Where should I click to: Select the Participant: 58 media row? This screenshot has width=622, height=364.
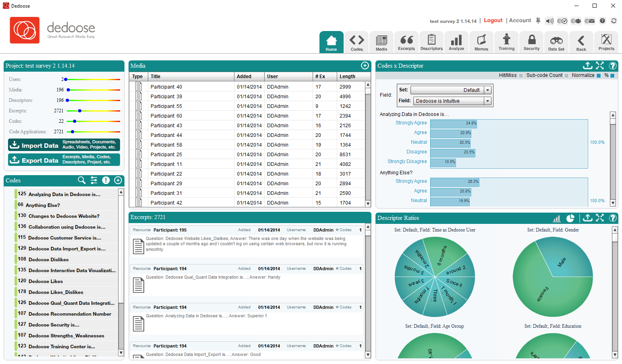(247, 145)
